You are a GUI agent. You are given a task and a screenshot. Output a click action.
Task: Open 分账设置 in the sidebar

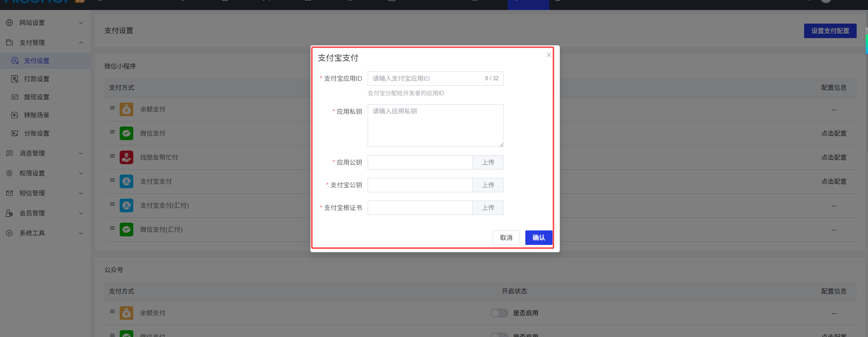pyautogui.click(x=45, y=133)
